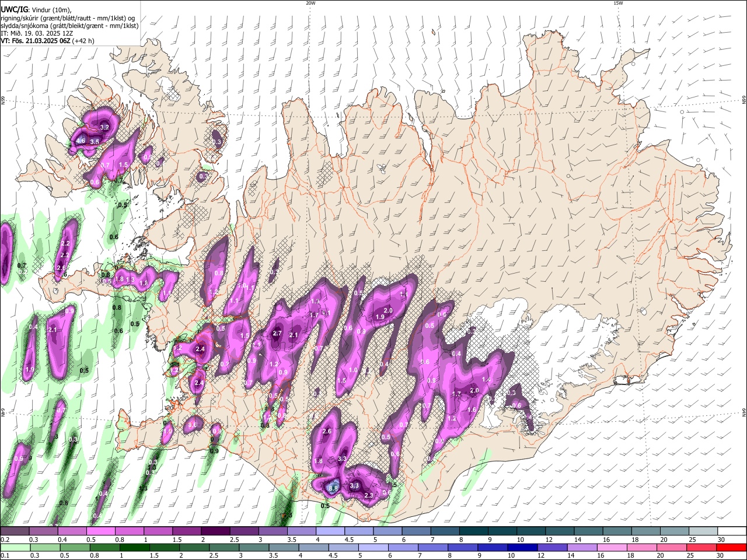
Task: Pick the deep blue swatch at rain legend 10
Action: 522,547
